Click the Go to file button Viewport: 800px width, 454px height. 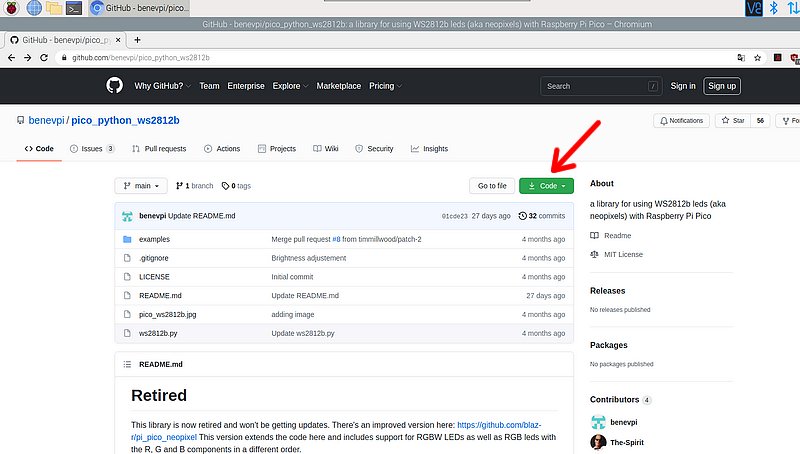click(492, 186)
